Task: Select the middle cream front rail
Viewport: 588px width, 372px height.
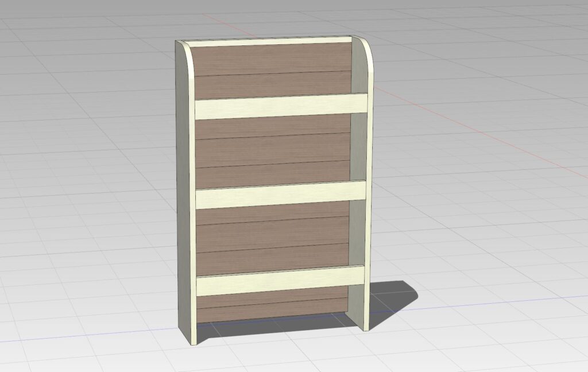Action: (281, 195)
